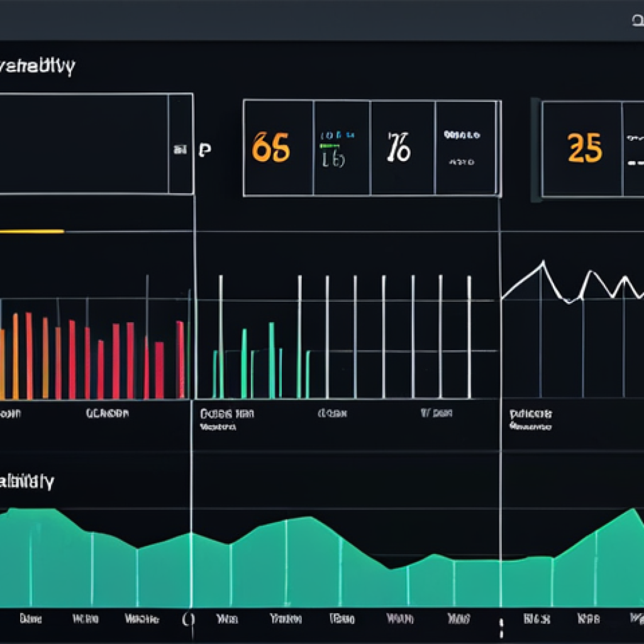
Task: Toggle the yellow highlighted chart series
Action: 31,231
